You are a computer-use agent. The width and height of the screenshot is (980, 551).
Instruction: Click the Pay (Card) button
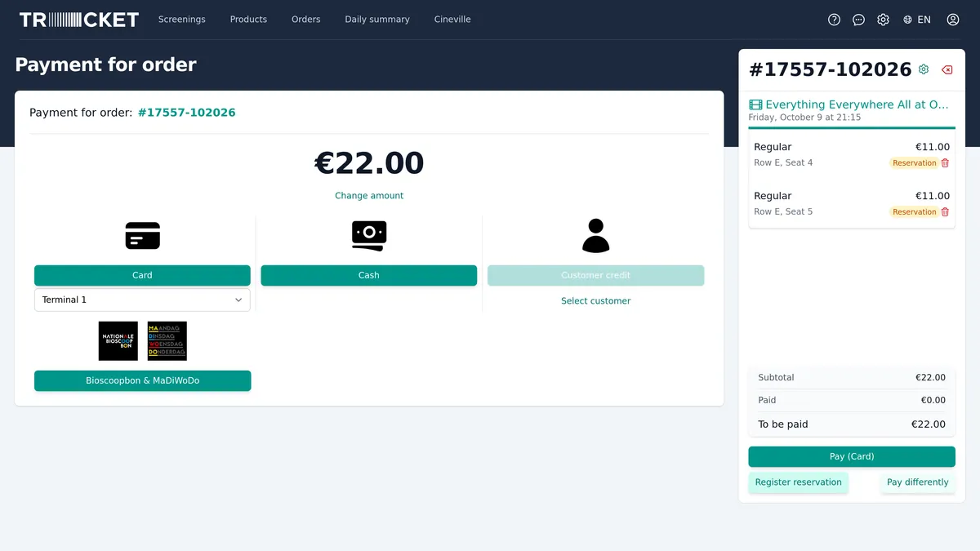852,456
